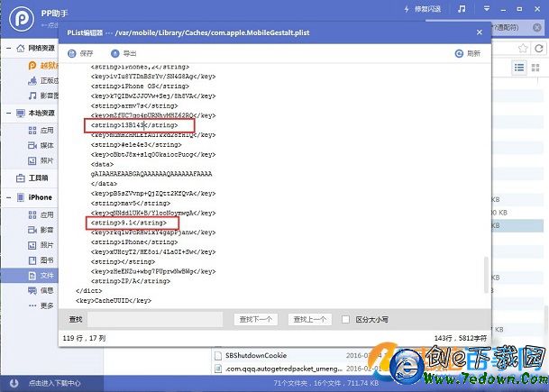Switch to grid view in the main window
The height and width of the screenshot is (392, 549).
[535, 68]
